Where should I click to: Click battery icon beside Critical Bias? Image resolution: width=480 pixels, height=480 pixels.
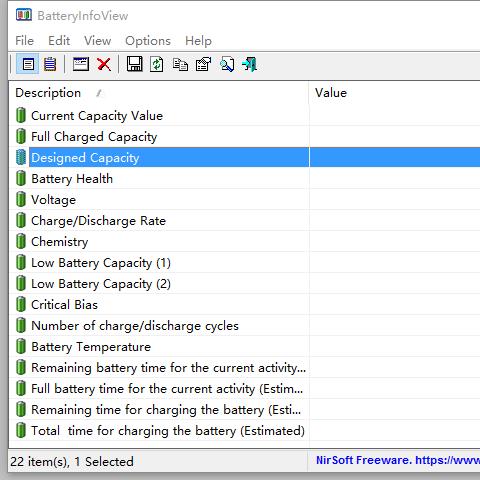pos(21,304)
